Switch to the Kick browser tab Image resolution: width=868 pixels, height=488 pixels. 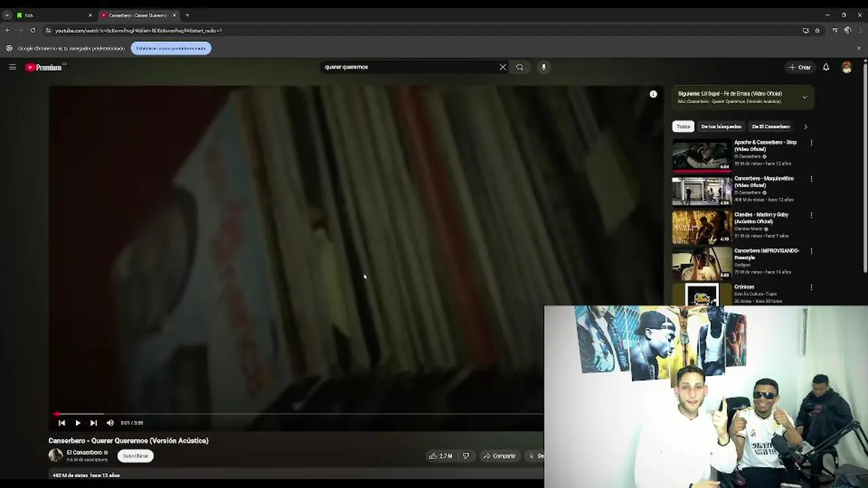(53, 15)
